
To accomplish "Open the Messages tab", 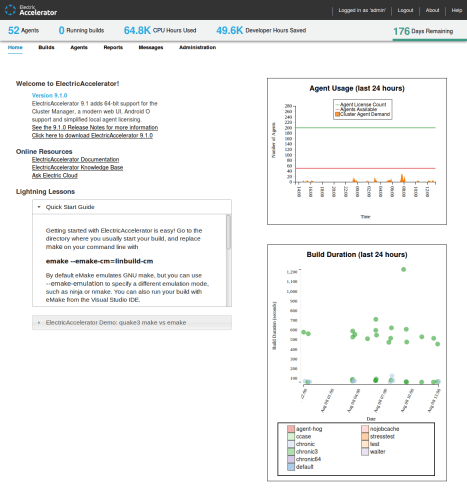I will (151, 47).
